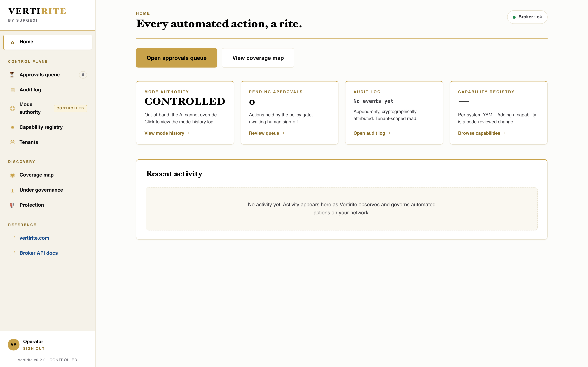The width and height of the screenshot is (588, 367).
Task: Click the Open approvals queue button
Action: tap(176, 58)
